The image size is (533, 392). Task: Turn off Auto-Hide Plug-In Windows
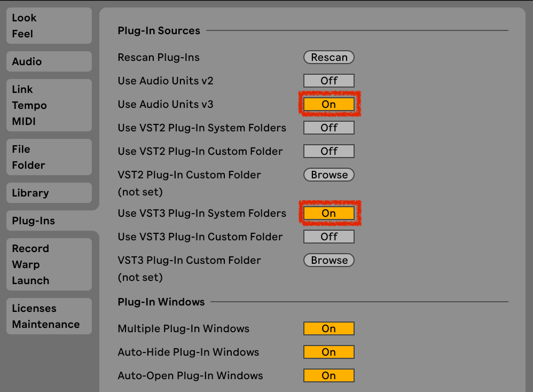click(x=329, y=352)
